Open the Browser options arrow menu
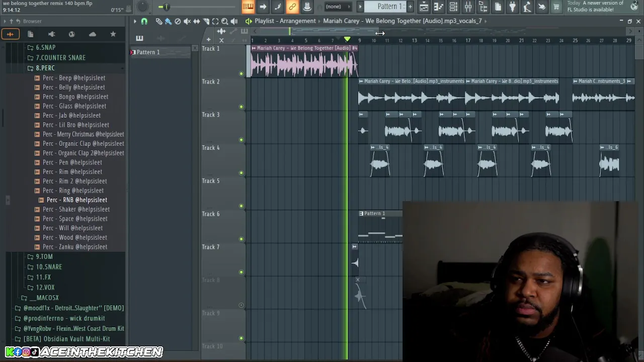Image resolution: width=644 pixels, height=362 pixels. pyautogui.click(x=4, y=21)
